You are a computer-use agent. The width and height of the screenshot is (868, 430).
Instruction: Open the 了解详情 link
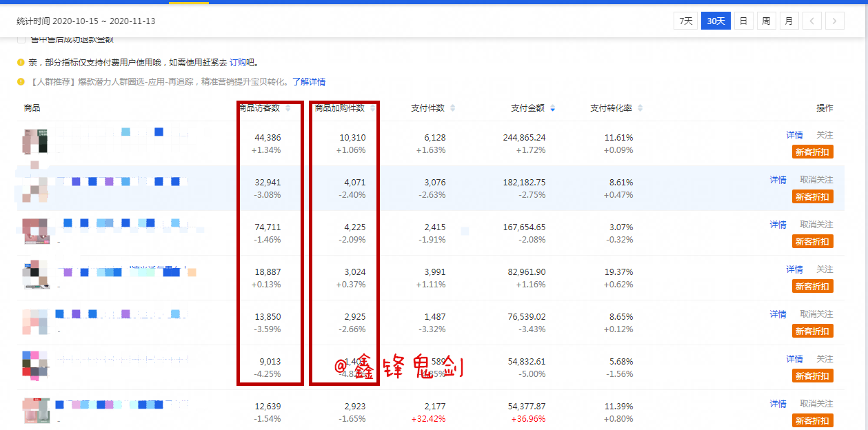309,82
